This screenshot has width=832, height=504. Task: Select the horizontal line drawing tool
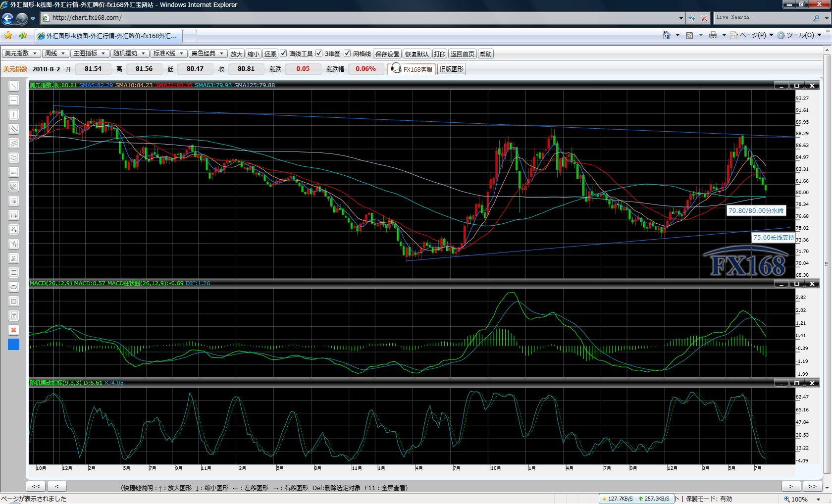click(x=14, y=101)
